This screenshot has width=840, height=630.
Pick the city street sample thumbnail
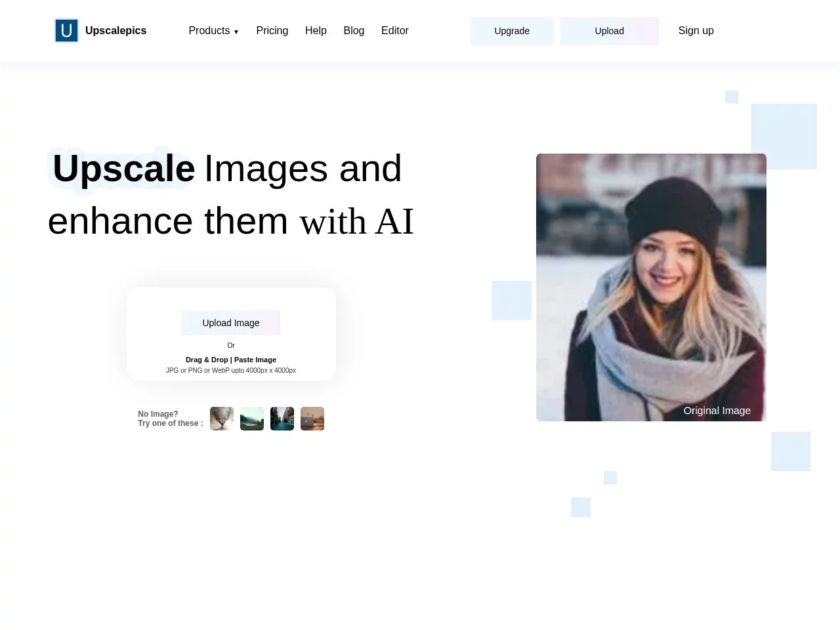(x=282, y=419)
